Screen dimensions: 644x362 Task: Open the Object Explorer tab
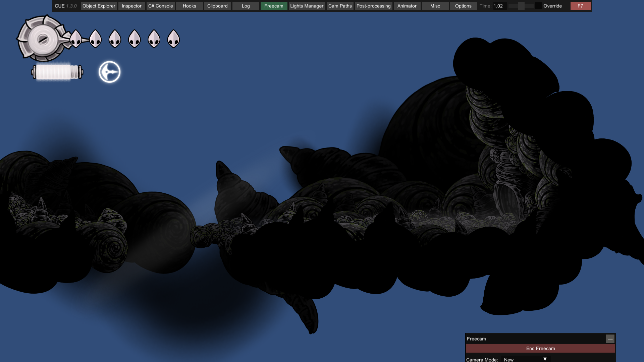click(x=99, y=6)
